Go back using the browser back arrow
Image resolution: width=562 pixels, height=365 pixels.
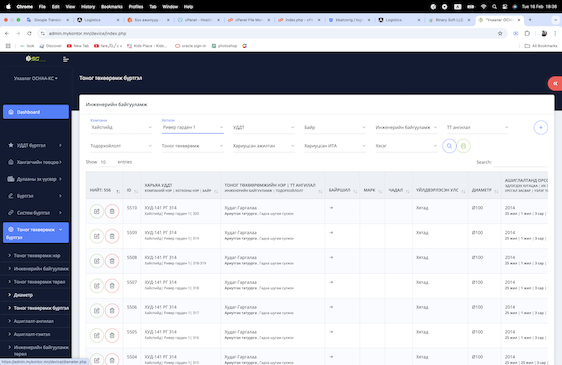7,33
